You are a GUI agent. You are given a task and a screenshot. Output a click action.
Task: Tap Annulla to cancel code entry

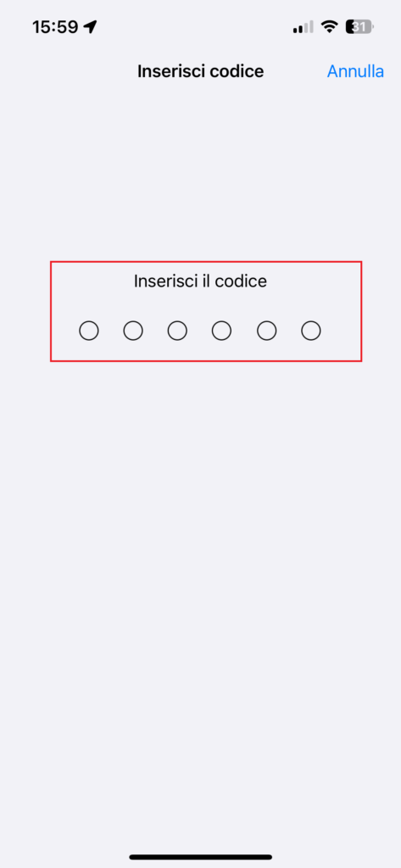point(355,71)
